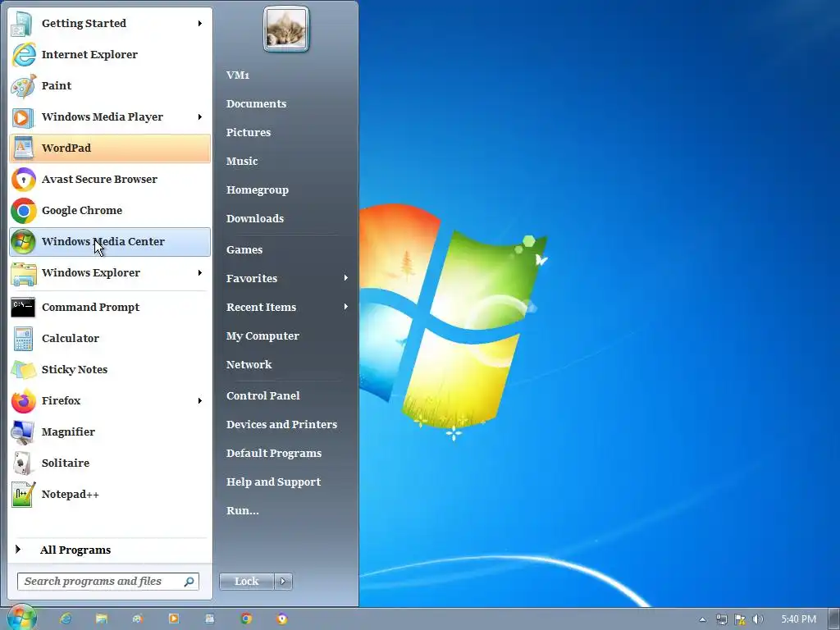840x630 pixels.
Task: Open Control Panel
Action: click(263, 396)
